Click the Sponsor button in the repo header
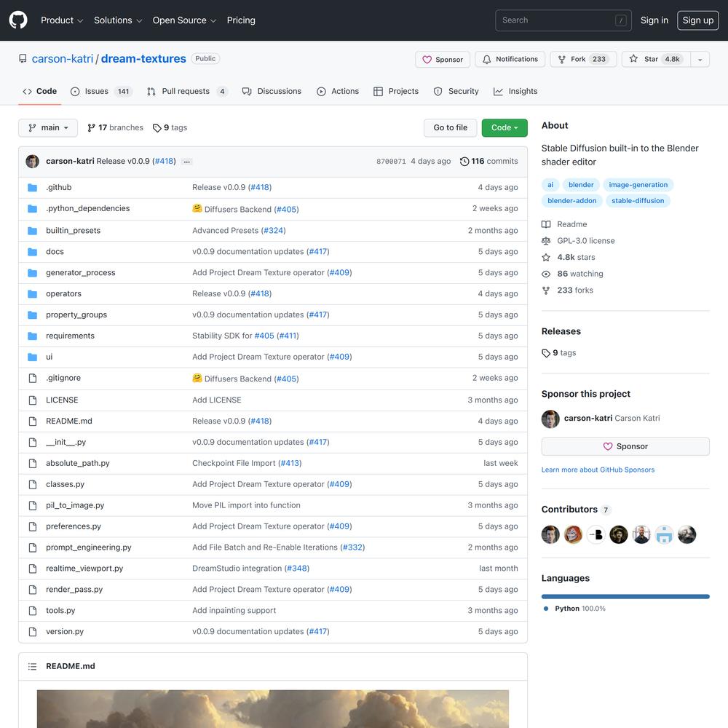Viewport: 728px width, 728px height. 443,60
